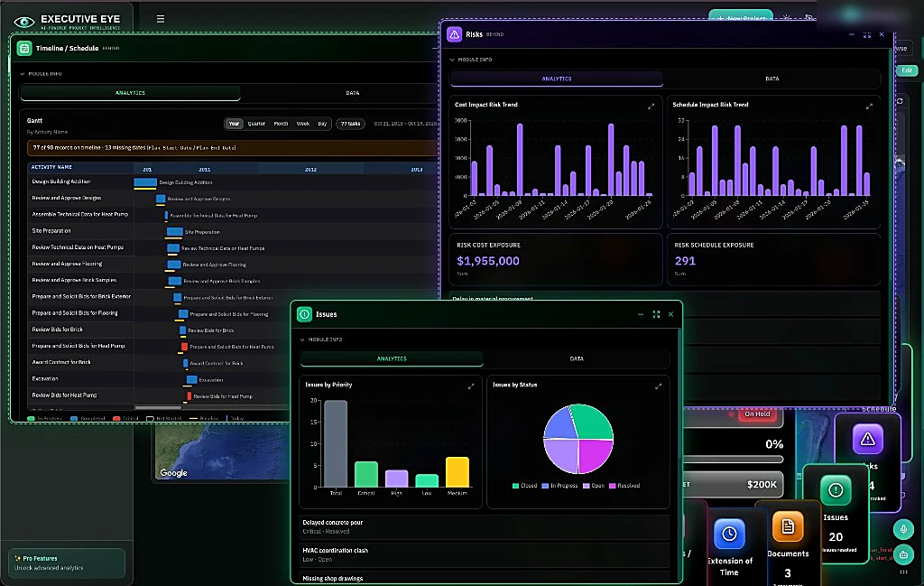The height and width of the screenshot is (586, 924).
Task: Toggle Closed legend in Issues by Status
Action: (x=524, y=486)
